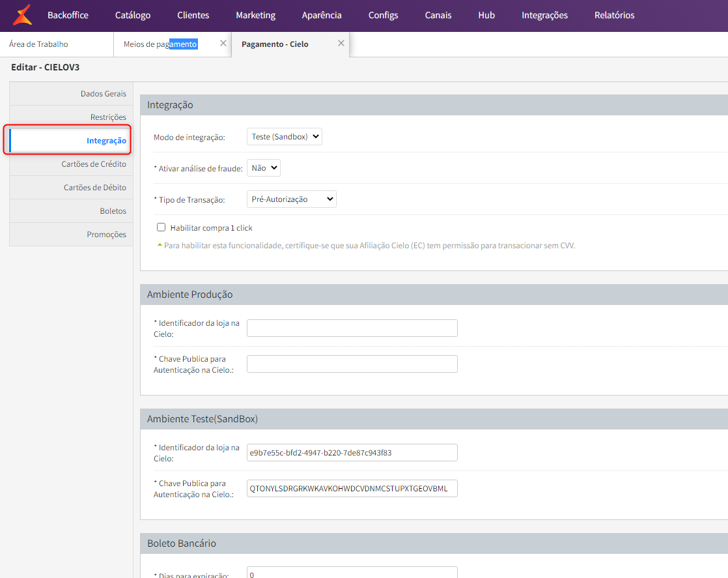The height and width of the screenshot is (578, 728).
Task: Open the Aparência menu
Action: click(322, 16)
